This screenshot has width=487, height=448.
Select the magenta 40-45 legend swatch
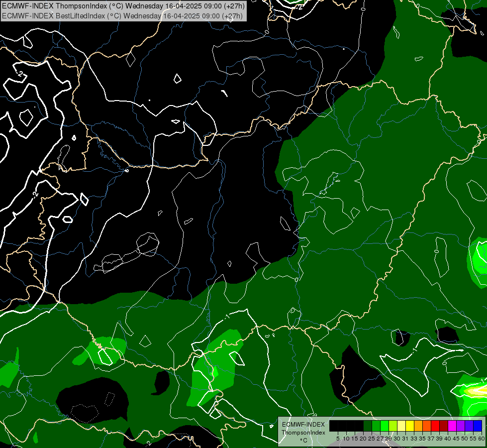(452, 426)
